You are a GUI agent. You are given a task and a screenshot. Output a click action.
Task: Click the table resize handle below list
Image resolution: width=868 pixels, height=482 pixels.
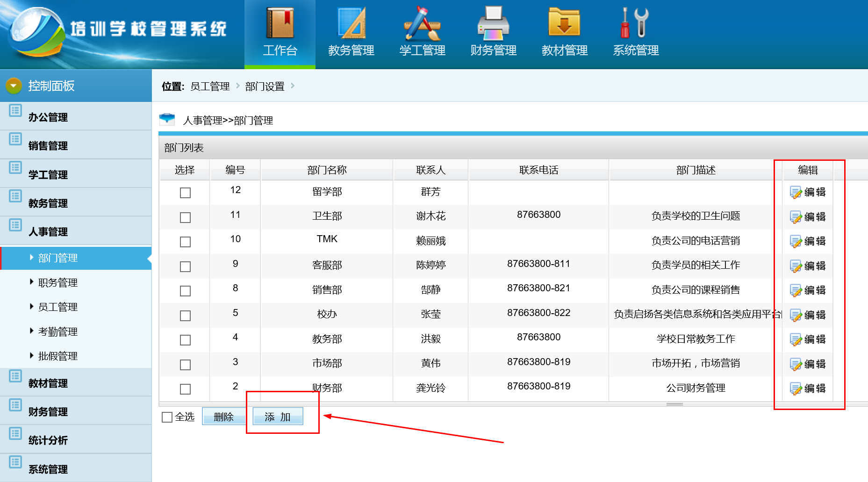click(674, 404)
